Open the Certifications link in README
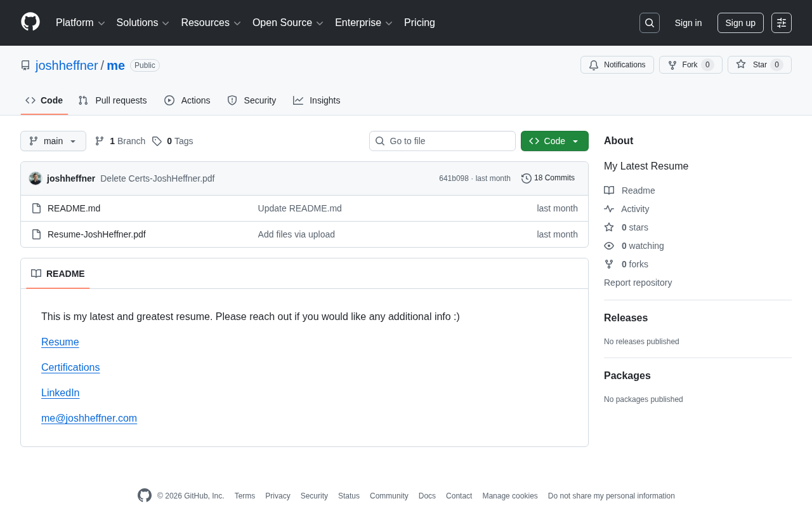The width and height of the screenshot is (812, 508). (x=70, y=368)
